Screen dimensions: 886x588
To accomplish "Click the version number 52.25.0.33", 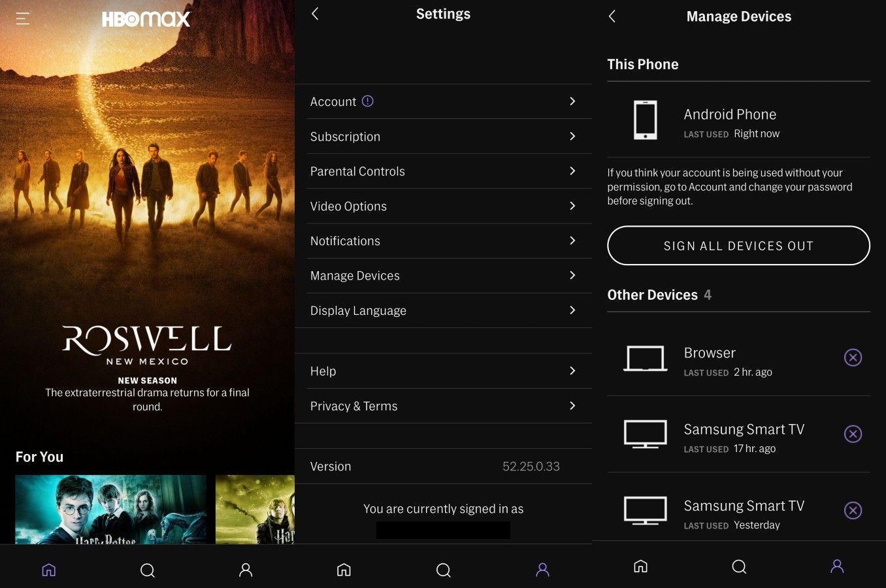I will pos(531,466).
